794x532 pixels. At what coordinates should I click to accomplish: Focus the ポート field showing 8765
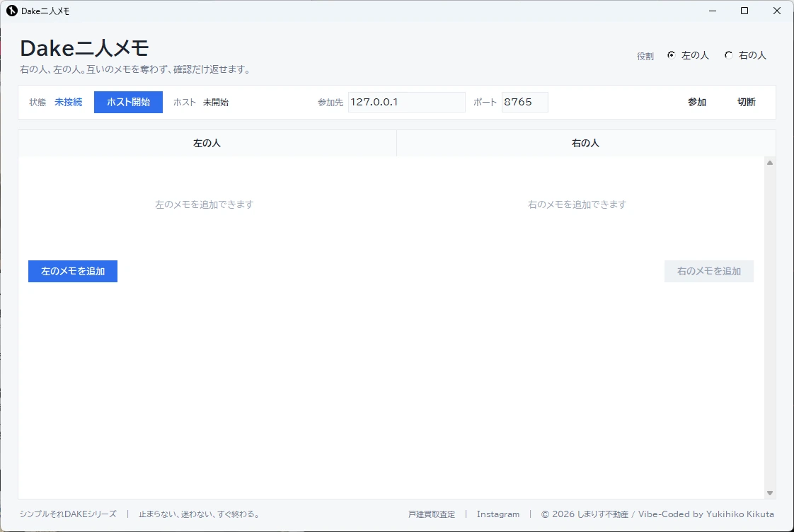[524, 103]
